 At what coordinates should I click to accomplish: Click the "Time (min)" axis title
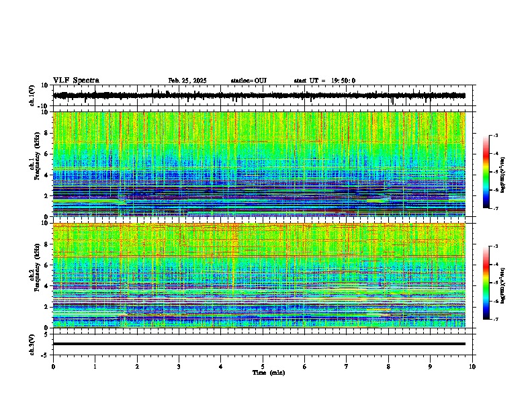click(x=269, y=373)
